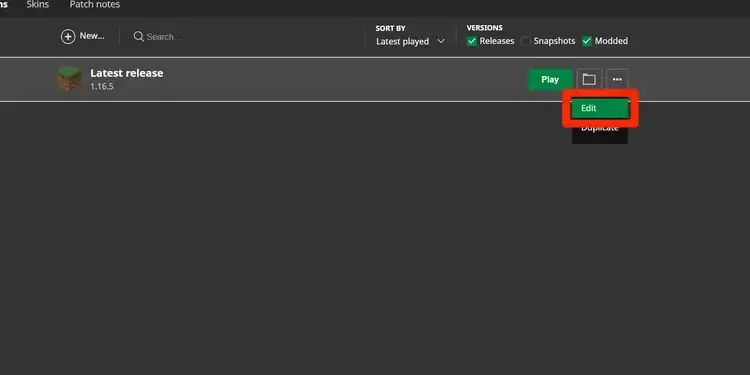Play the Latest release installation

pyautogui.click(x=550, y=79)
